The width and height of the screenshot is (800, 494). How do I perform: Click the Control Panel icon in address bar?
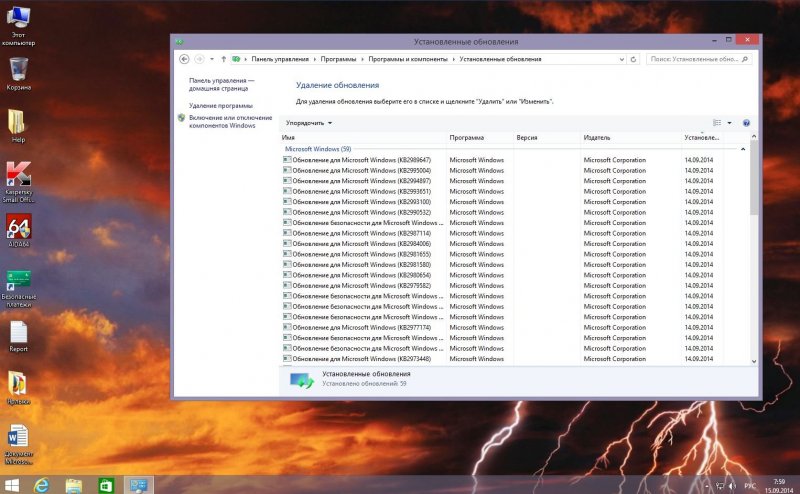[x=236, y=59]
